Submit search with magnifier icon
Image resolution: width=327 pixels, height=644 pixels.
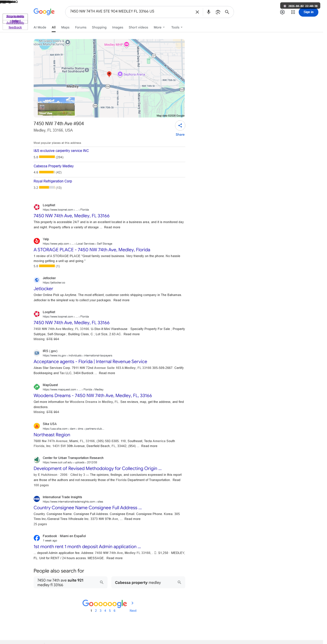227,12
